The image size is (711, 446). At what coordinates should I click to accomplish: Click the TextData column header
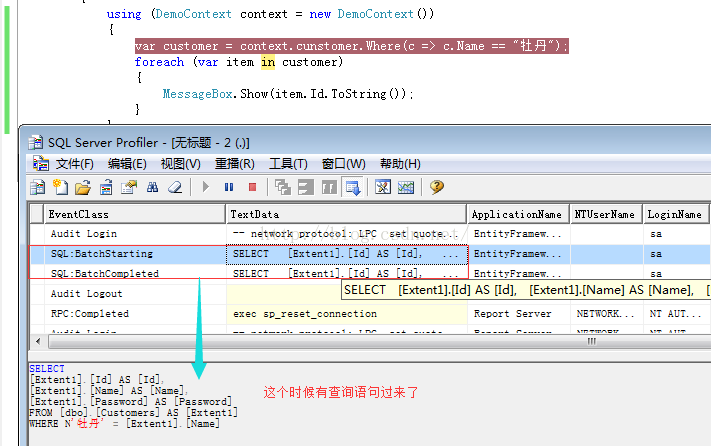click(x=346, y=214)
